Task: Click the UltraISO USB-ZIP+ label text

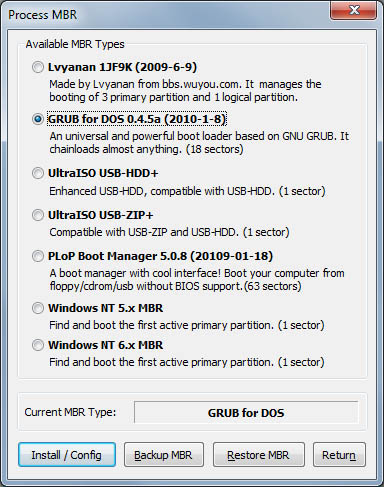Action: pyautogui.click(x=101, y=215)
